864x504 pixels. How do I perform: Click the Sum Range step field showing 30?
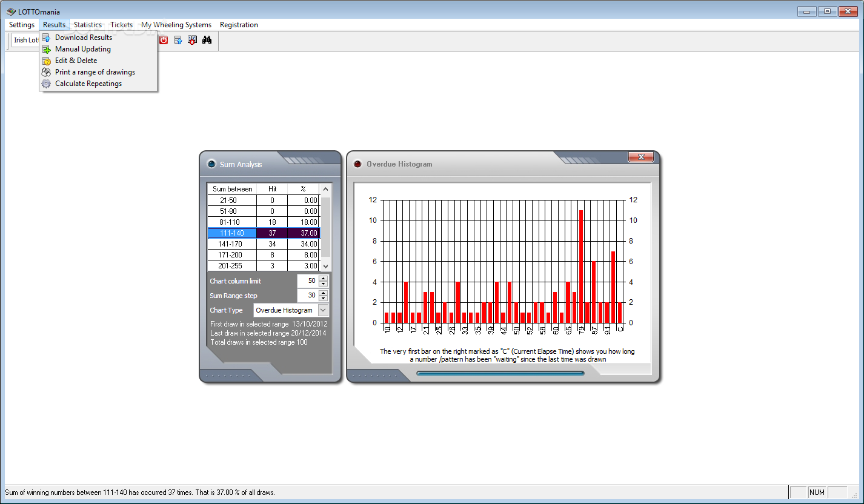(308, 296)
